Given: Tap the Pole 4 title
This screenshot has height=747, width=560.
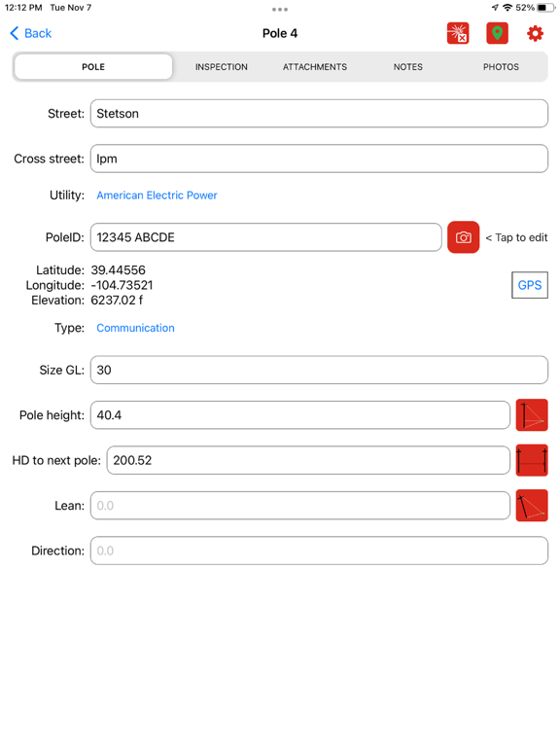Looking at the screenshot, I should [280, 33].
